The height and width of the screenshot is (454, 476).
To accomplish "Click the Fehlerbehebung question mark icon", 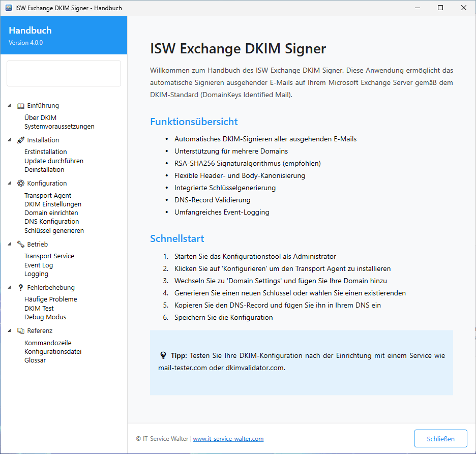I will 20,287.
